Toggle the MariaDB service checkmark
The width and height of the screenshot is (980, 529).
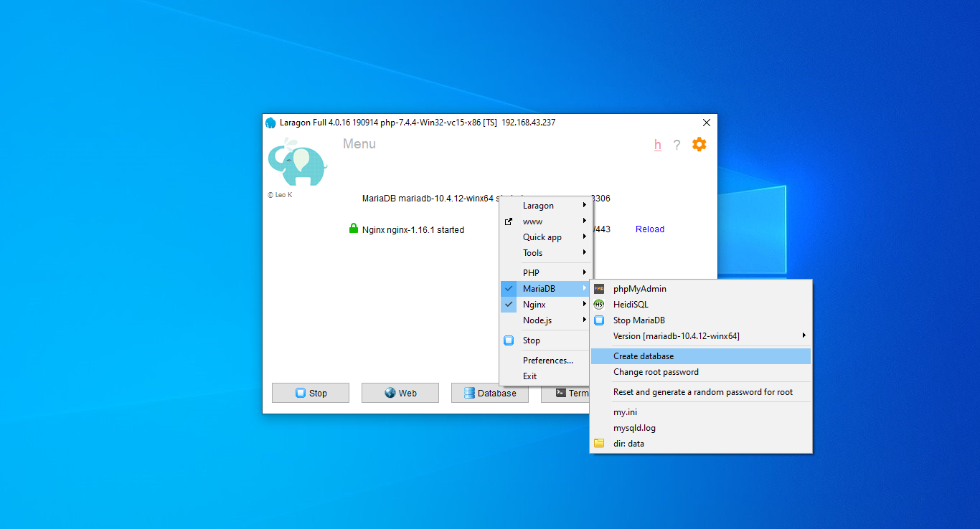pos(509,288)
